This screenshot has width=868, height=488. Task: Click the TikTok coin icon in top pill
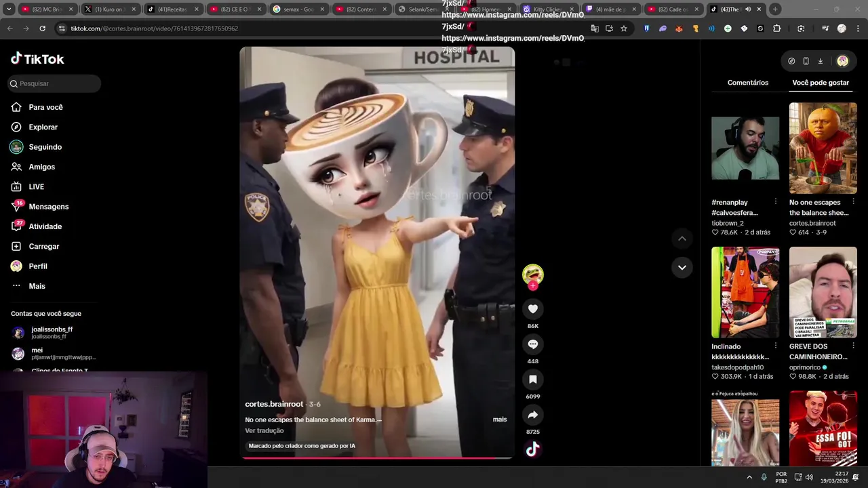coord(791,61)
